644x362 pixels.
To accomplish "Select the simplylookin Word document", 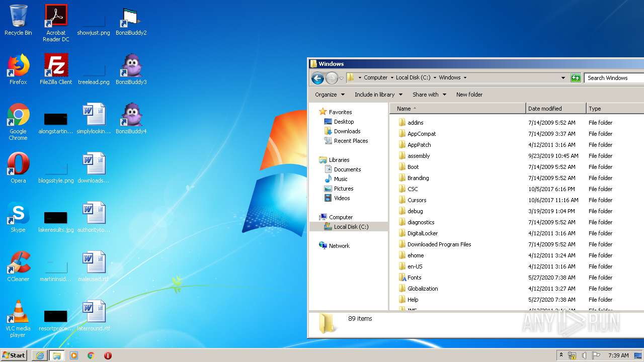I will click(x=94, y=119).
